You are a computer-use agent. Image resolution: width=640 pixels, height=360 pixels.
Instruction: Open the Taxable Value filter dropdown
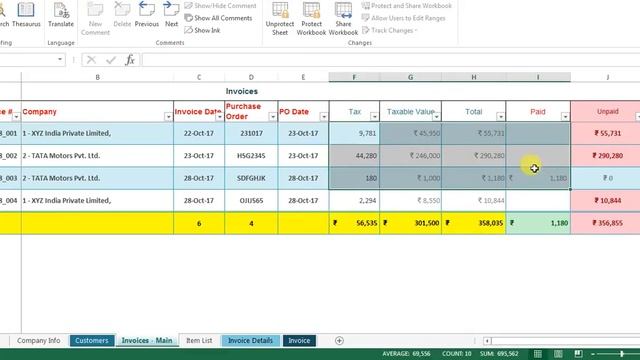click(436, 117)
